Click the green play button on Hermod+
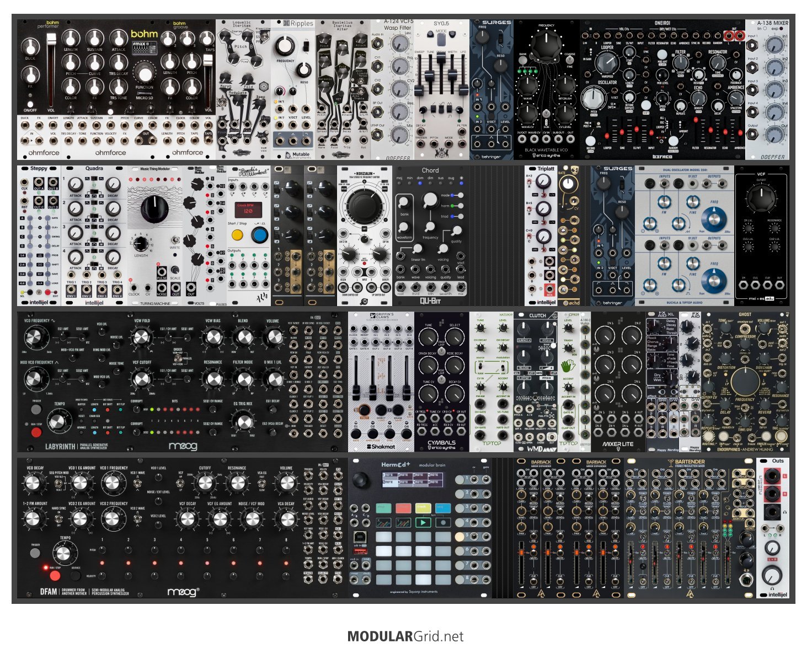The height and width of the screenshot is (648, 812). [x=423, y=522]
